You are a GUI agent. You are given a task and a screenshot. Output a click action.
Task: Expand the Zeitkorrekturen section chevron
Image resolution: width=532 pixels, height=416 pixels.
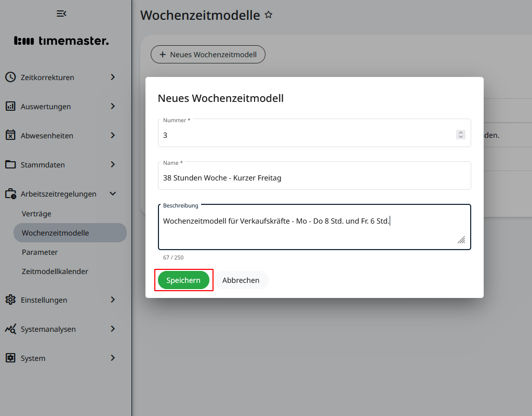[113, 77]
